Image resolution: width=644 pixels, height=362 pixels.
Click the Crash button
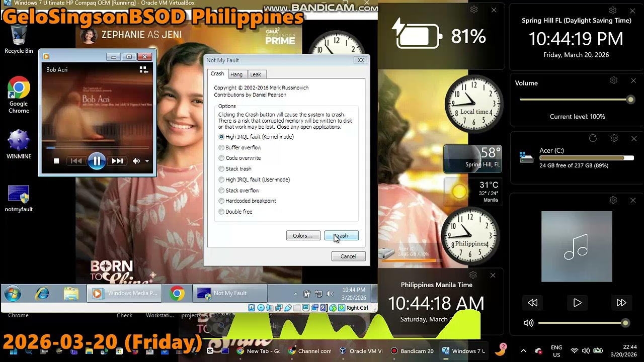tap(341, 235)
